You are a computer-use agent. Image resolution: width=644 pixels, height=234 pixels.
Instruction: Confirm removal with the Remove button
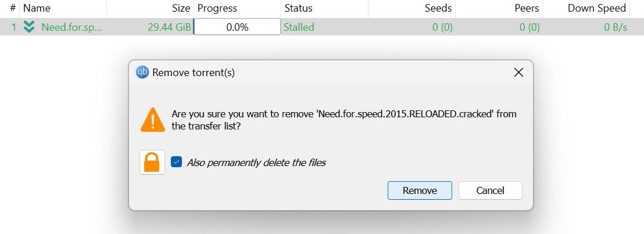[420, 190]
